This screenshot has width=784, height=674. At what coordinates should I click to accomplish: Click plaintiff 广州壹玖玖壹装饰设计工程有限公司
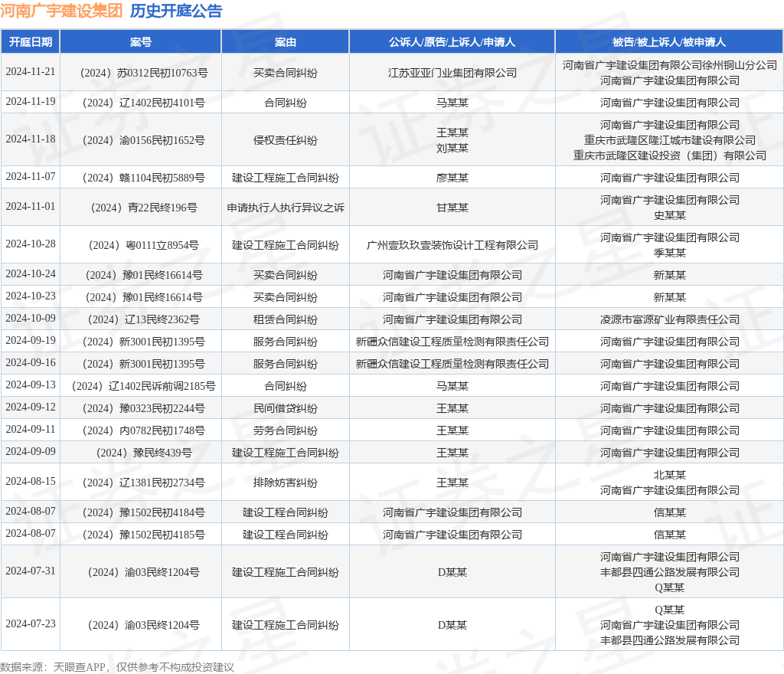[x=452, y=245]
